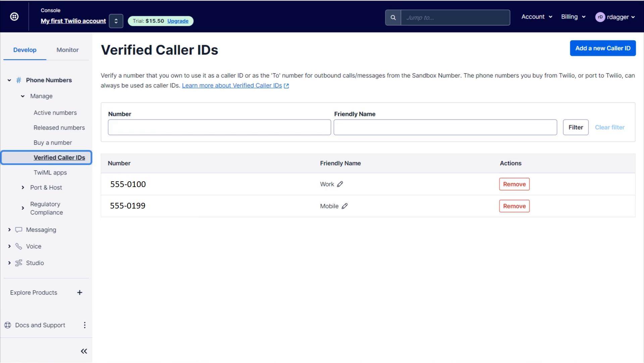The width and height of the screenshot is (644, 363).
Task: Collapse the sidebar with double-arrow icon
Action: click(x=84, y=351)
